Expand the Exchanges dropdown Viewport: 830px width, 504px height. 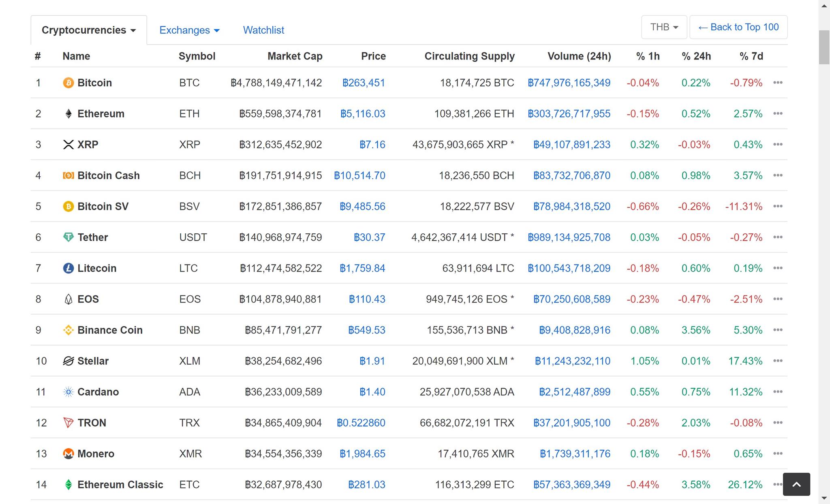point(189,30)
